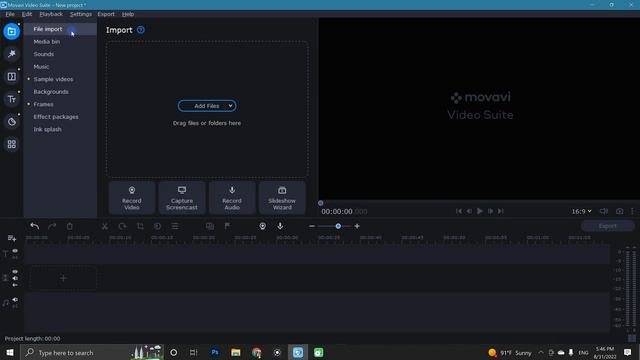Click the Crop tool icon
Viewport: 640px width, 360px height.
pos(140,226)
